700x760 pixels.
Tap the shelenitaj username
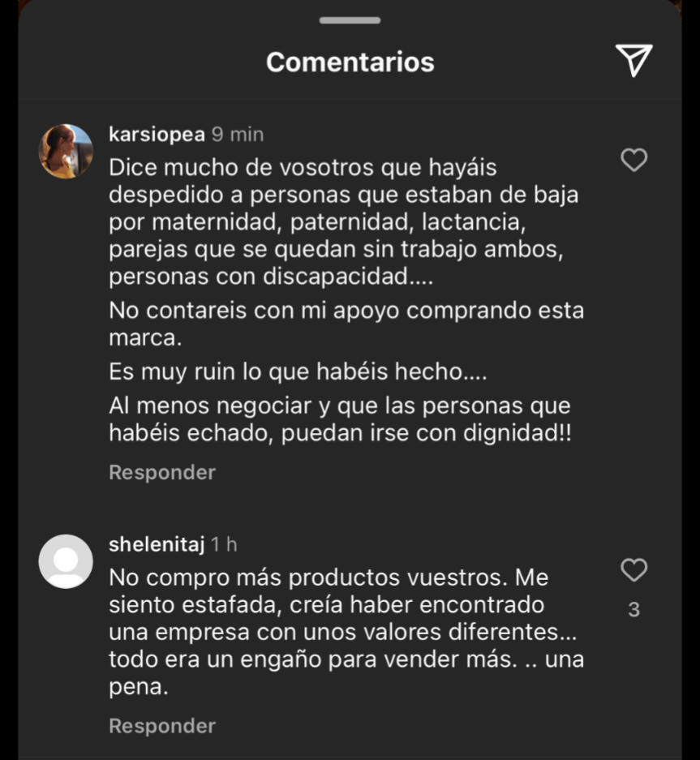157,544
